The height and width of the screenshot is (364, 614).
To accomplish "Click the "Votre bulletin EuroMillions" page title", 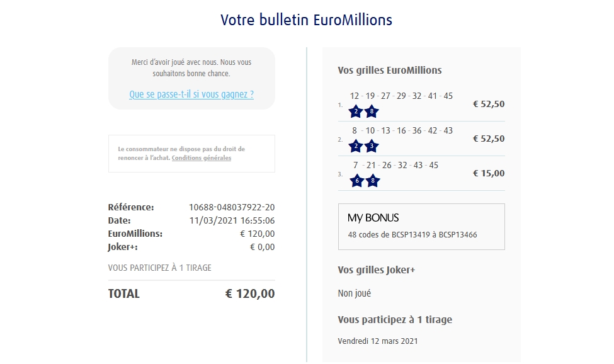I will tap(307, 20).
